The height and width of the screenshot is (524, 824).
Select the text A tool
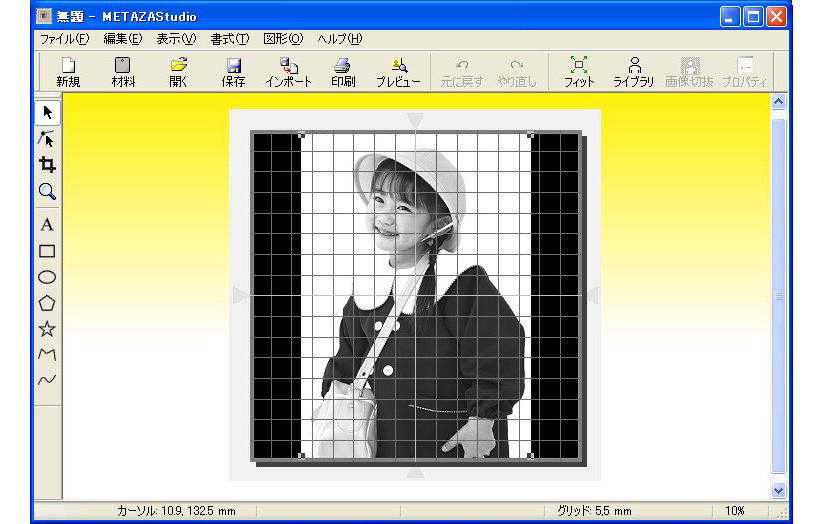(x=47, y=225)
